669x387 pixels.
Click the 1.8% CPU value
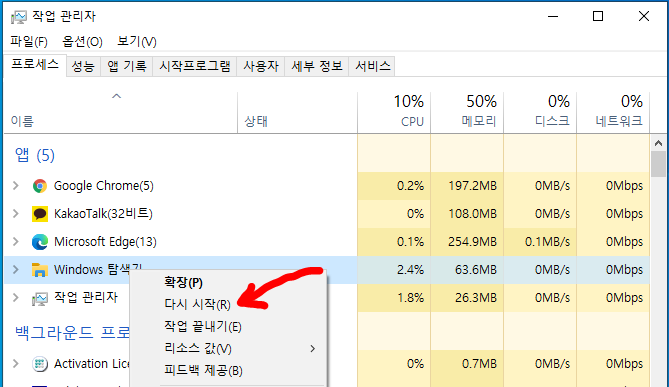(410, 297)
